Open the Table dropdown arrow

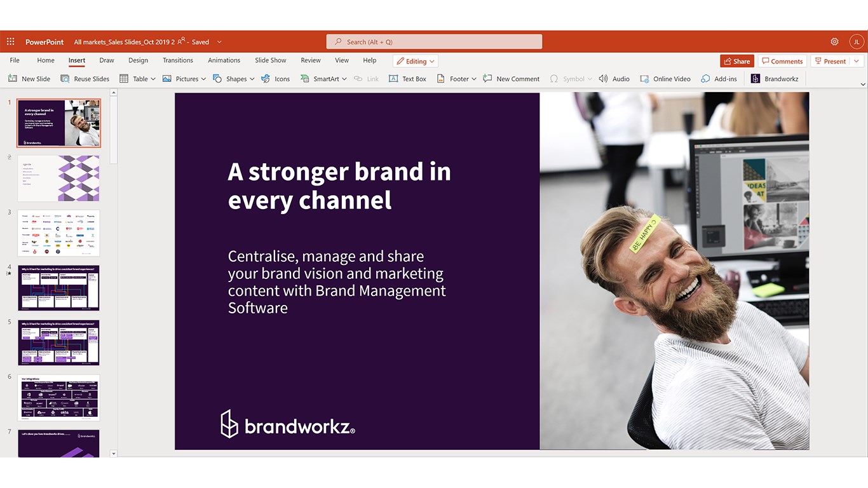click(x=153, y=79)
